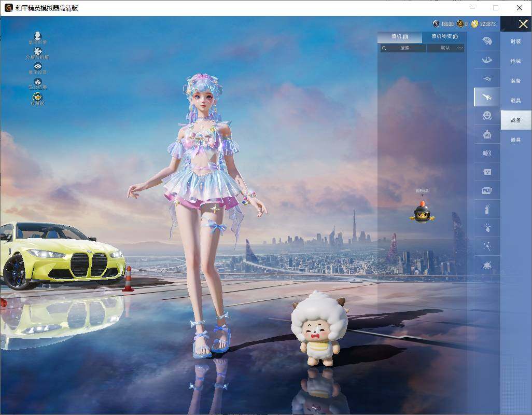
Task: Select the sparkling hand effect icon
Action: [487, 227]
